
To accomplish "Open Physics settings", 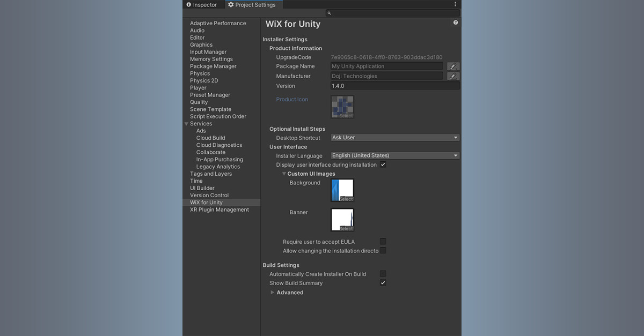I will click(200, 73).
